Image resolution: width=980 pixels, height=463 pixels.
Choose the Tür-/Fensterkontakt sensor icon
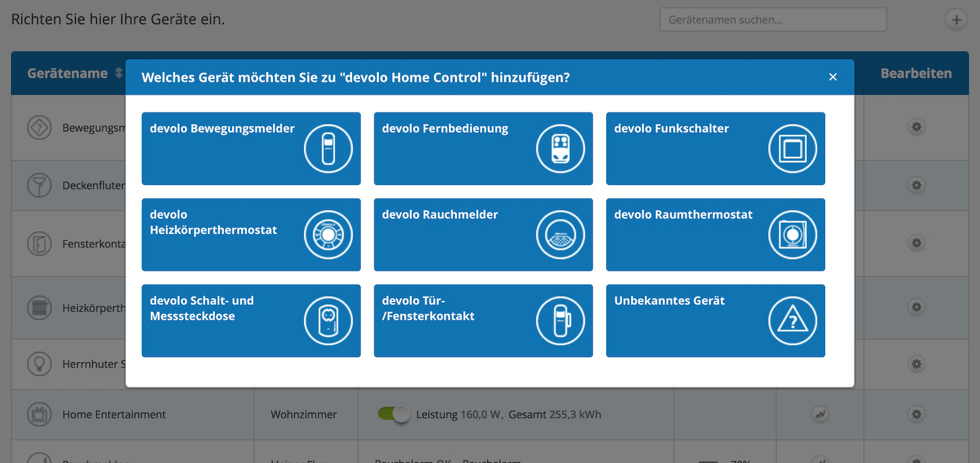click(561, 321)
